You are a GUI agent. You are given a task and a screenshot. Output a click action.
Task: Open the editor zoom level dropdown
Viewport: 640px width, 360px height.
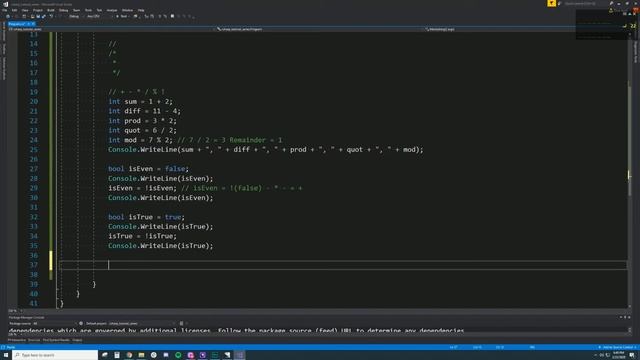(x=15, y=311)
